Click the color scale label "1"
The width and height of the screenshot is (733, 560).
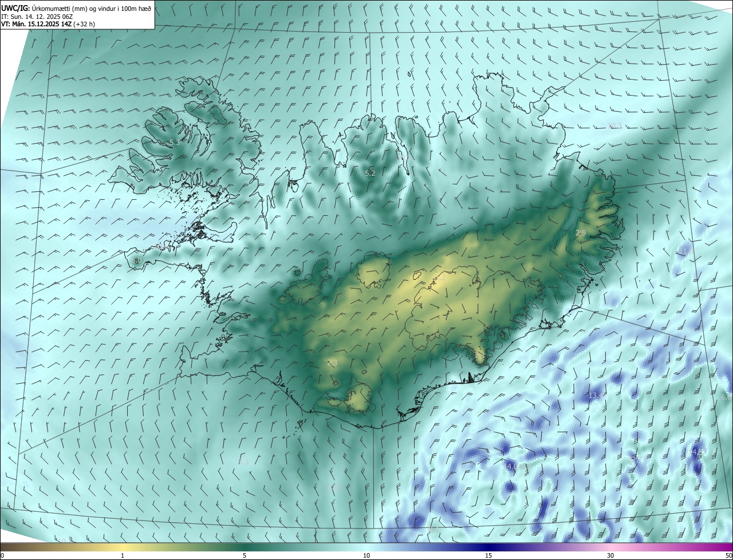pos(123,555)
